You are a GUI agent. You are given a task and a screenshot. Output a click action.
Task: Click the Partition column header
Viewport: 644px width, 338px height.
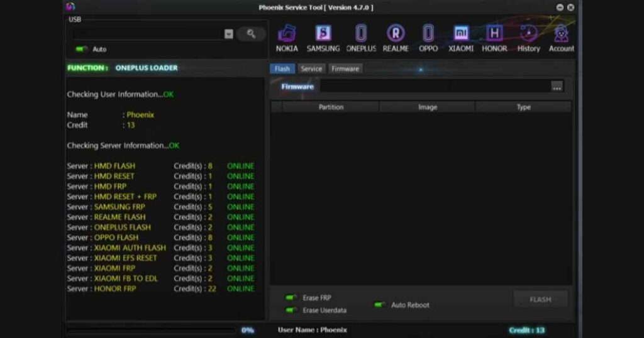click(331, 107)
